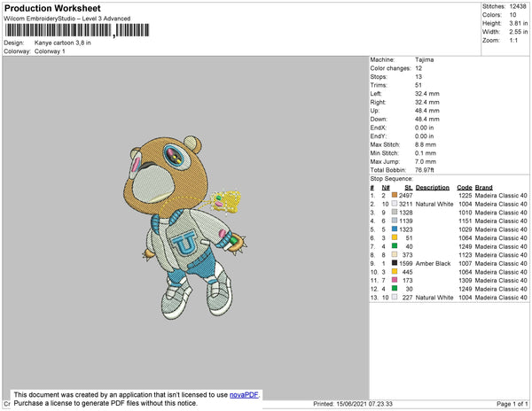This screenshot has height=411, width=532.
Task: Click the Max Jump value 7.0 mm
Action: pyautogui.click(x=426, y=161)
